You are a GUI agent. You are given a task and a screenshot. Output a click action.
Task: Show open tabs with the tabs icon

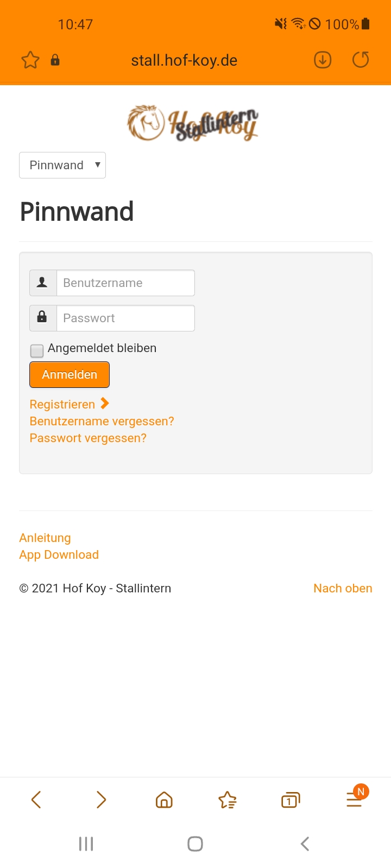[x=291, y=800]
